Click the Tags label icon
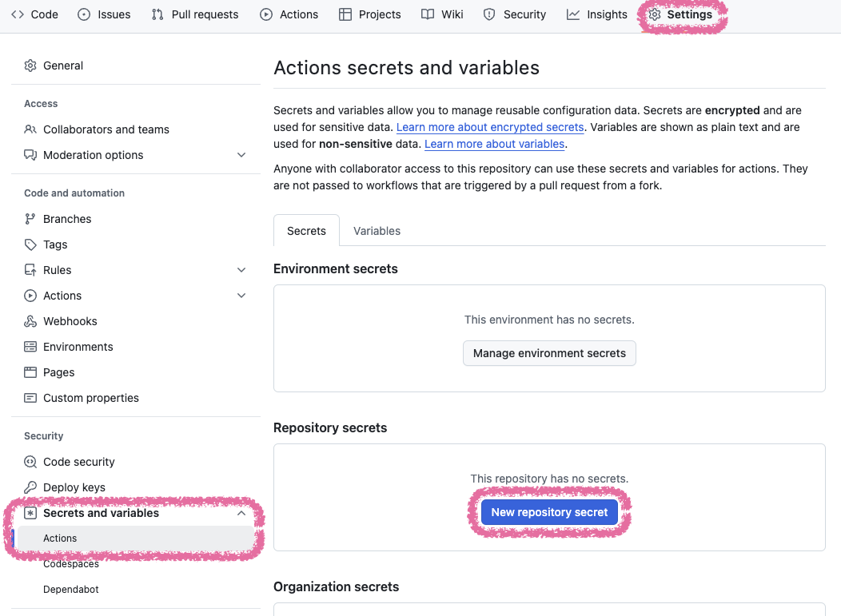This screenshot has width=841, height=616. coord(30,244)
